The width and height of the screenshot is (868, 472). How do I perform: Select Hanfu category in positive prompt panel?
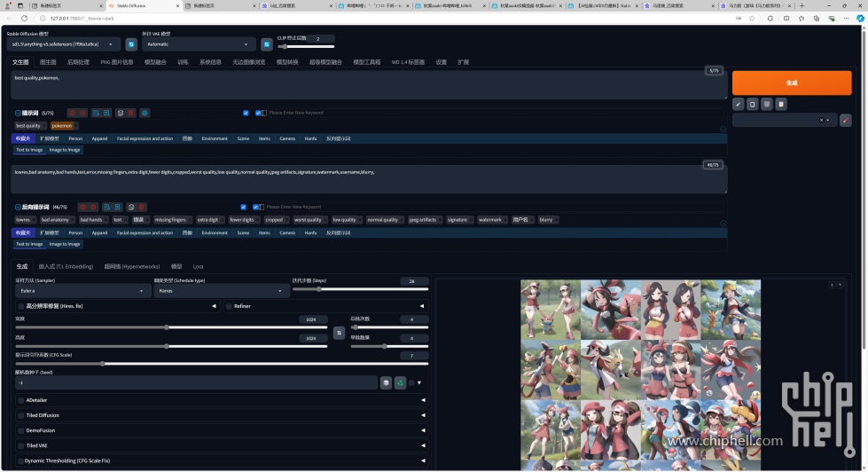point(310,138)
